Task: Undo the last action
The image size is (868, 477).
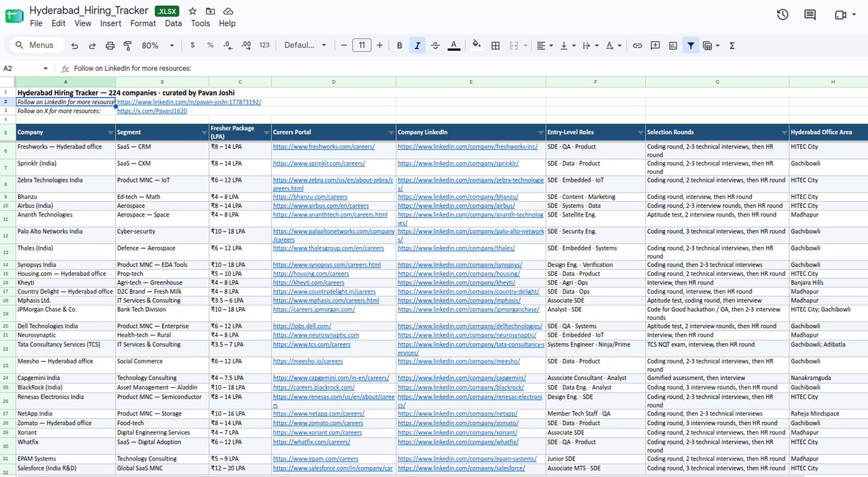Action: coord(75,45)
